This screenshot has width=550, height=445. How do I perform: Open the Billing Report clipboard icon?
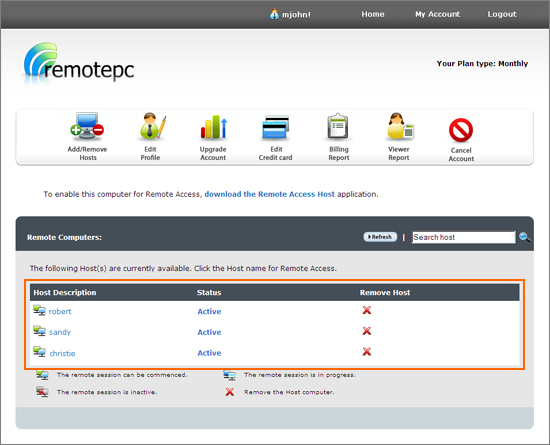[x=338, y=126]
